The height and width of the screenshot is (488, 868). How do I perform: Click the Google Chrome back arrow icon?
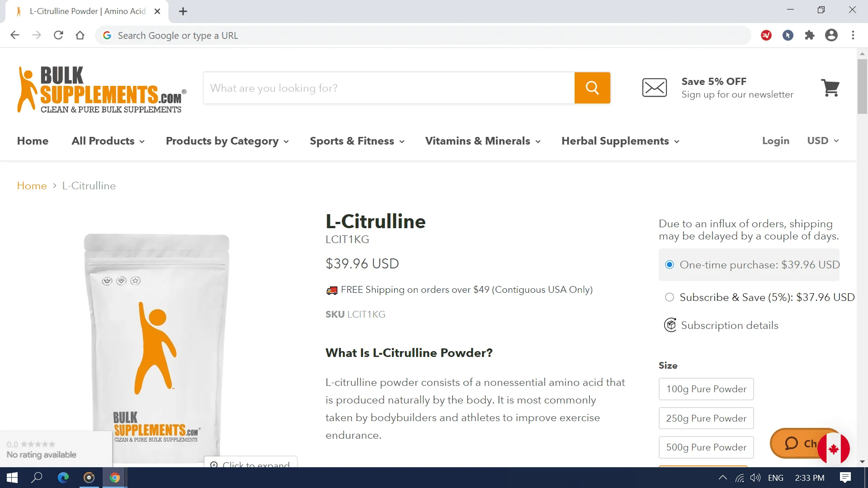pyautogui.click(x=15, y=34)
